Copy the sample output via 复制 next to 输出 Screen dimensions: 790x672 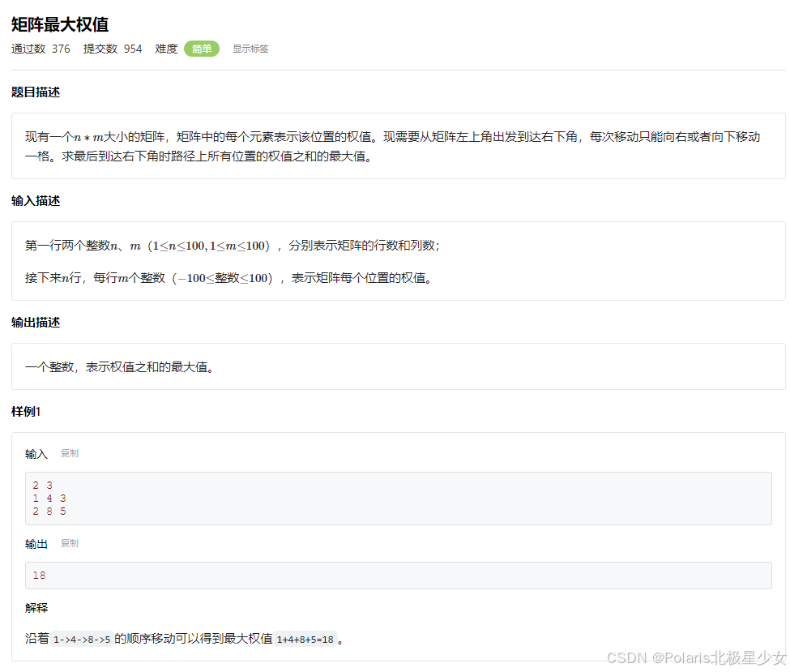pos(70,543)
